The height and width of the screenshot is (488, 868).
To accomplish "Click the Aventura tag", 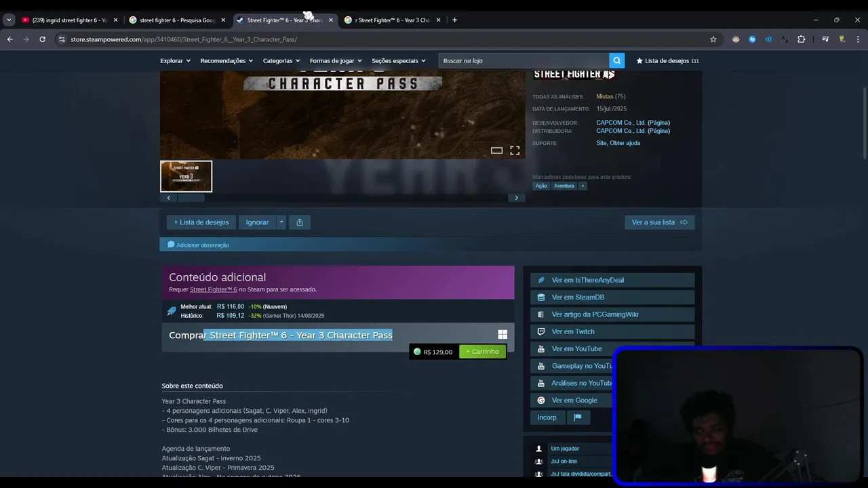I will pyautogui.click(x=564, y=186).
